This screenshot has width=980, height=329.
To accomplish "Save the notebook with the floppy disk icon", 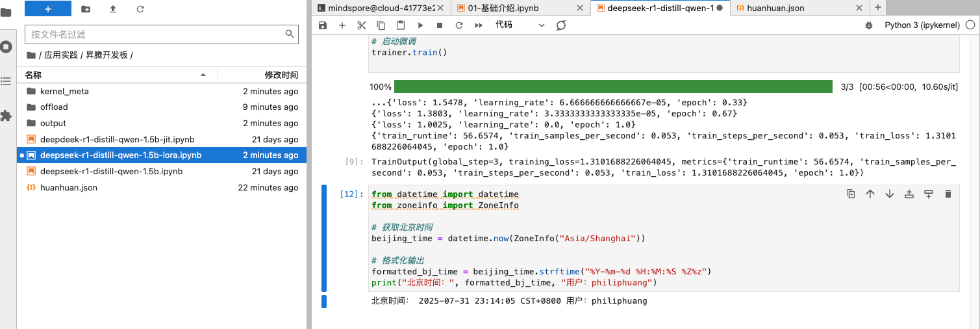I will [323, 25].
